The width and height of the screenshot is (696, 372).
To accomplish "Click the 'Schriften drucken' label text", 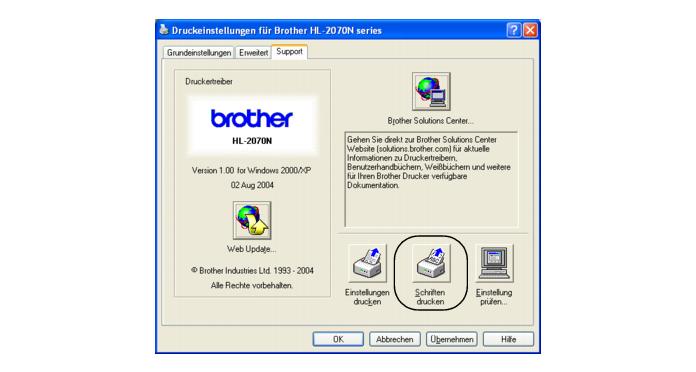I will pyautogui.click(x=430, y=297).
